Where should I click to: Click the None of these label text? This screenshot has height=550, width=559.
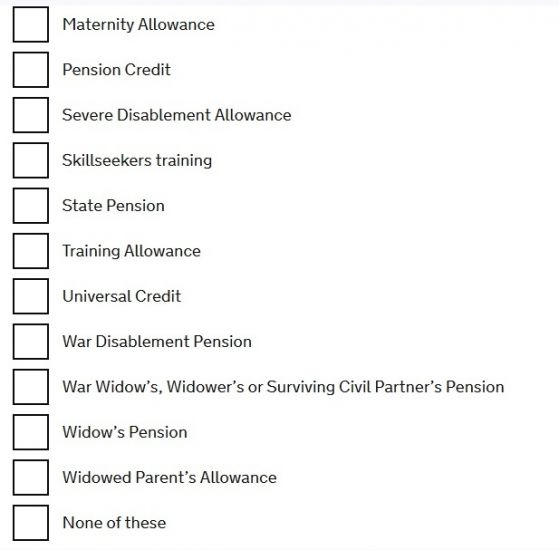[114, 523]
